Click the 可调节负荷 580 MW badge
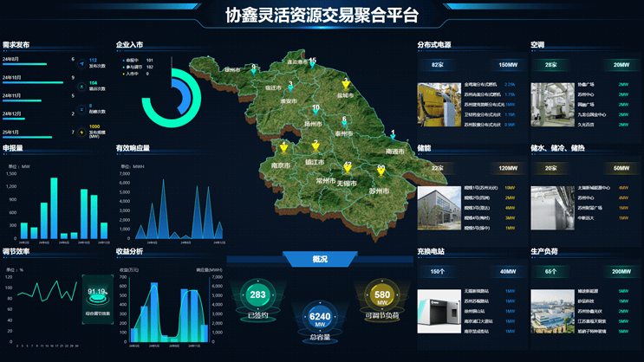 pos(381,296)
